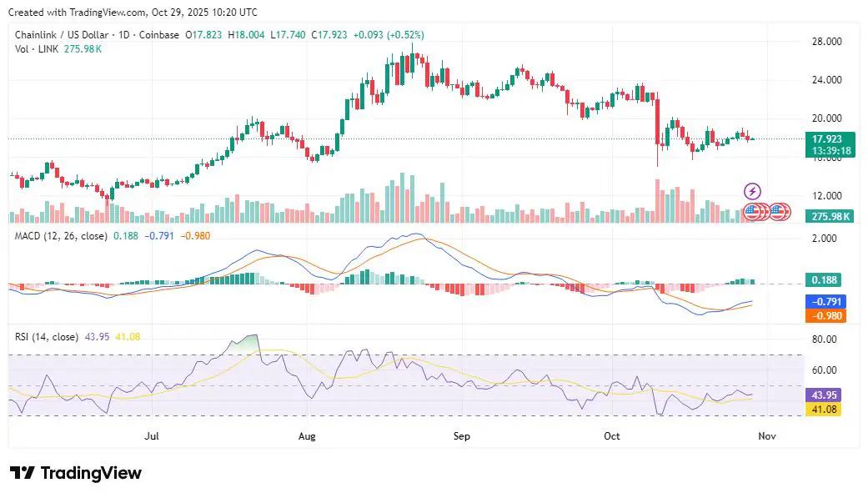
Task: Click the volume value label 275.98K
Action: (830, 216)
